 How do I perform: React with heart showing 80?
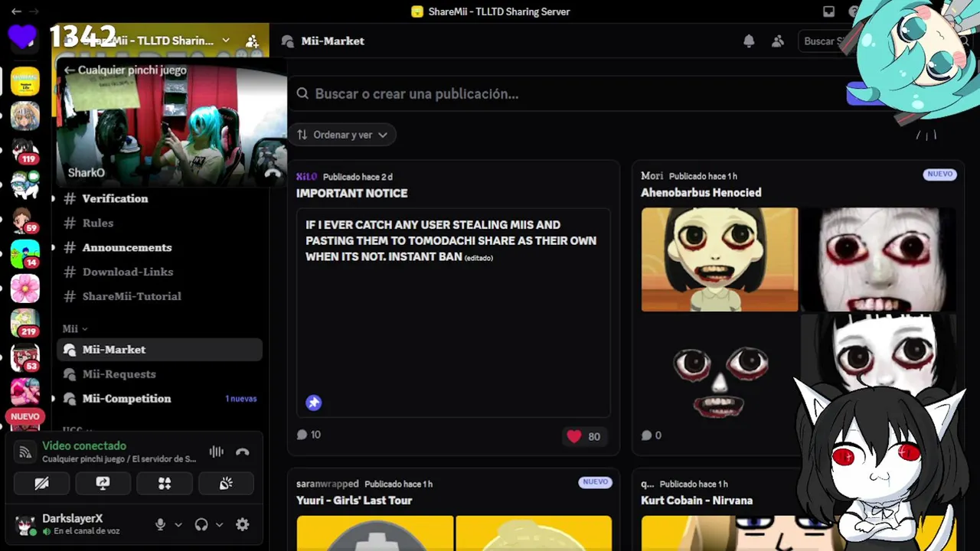click(584, 436)
